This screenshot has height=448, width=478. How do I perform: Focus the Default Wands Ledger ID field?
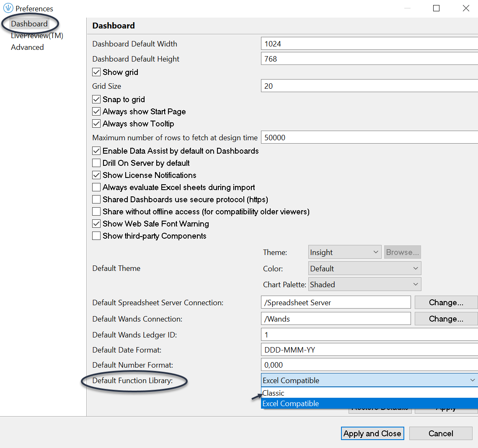(369, 335)
